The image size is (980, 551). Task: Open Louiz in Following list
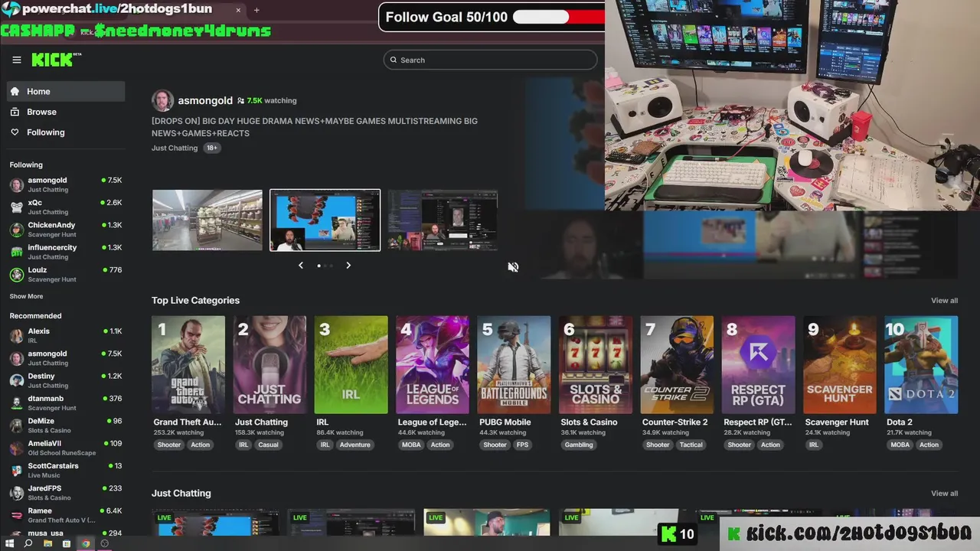click(x=66, y=274)
